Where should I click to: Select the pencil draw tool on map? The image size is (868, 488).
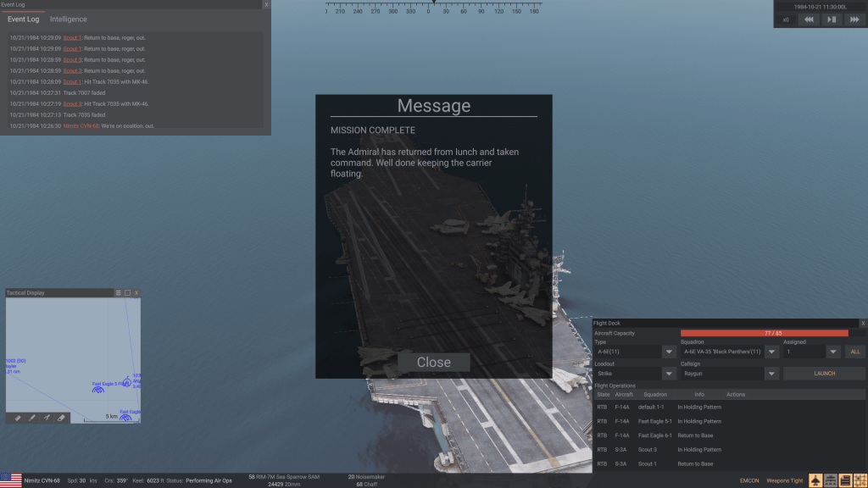(x=31, y=417)
